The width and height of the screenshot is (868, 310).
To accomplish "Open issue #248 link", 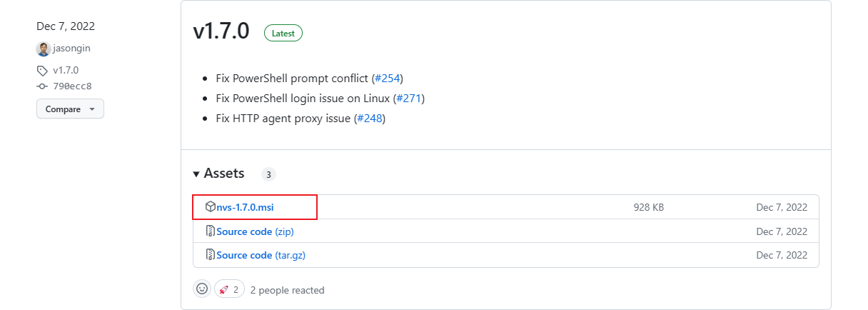I will (370, 119).
